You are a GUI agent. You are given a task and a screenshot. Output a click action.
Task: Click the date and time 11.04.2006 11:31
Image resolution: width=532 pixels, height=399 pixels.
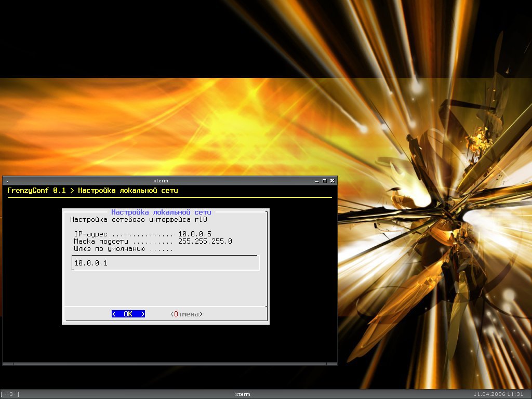(x=498, y=394)
